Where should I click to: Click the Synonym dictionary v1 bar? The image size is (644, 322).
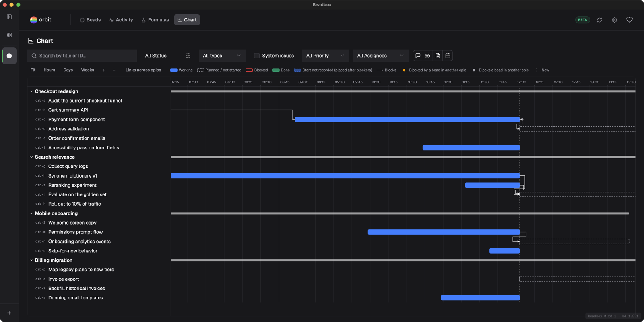(x=345, y=176)
